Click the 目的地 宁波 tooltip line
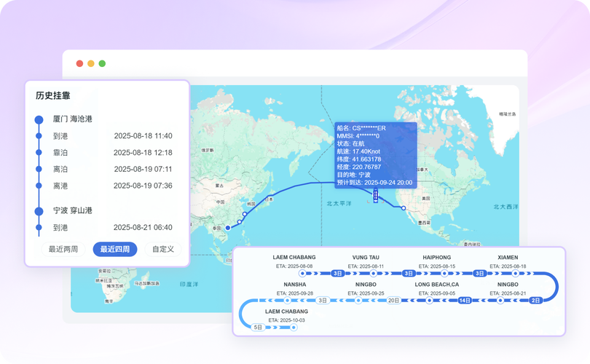Image resolution: width=590 pixels, height=364 pixels. 354,175
